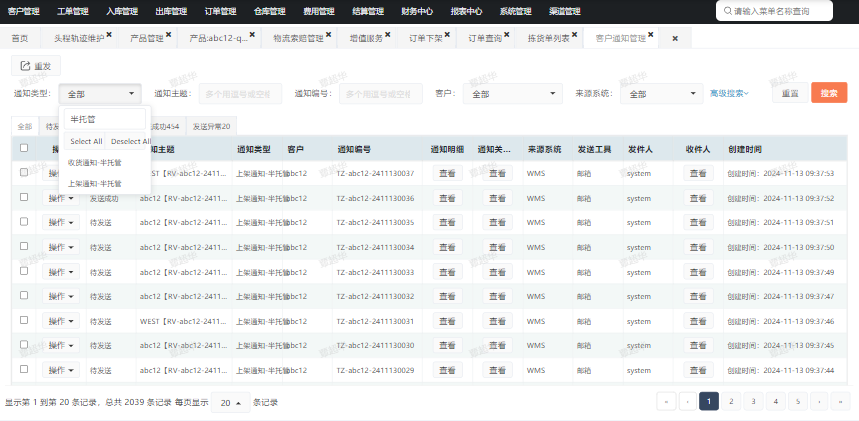View 收件人 for TZ-abc12-2411130034
859x421 pixels.
[698, 247]
